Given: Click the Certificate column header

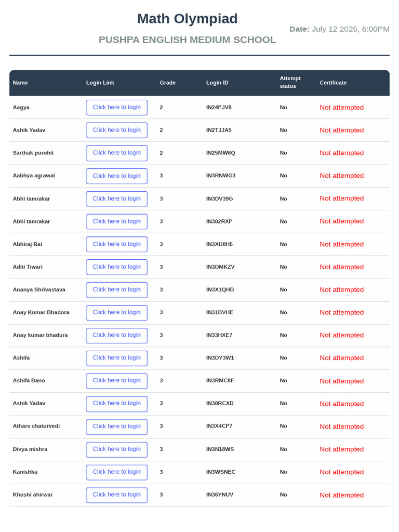Looking at the screenshot, I should pos(333,83).
